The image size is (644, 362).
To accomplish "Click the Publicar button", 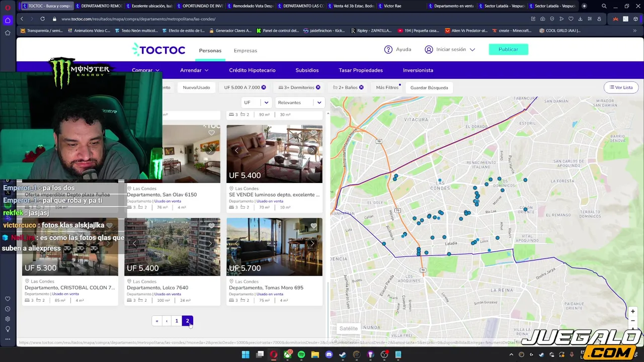I will (x=508, y=49).
